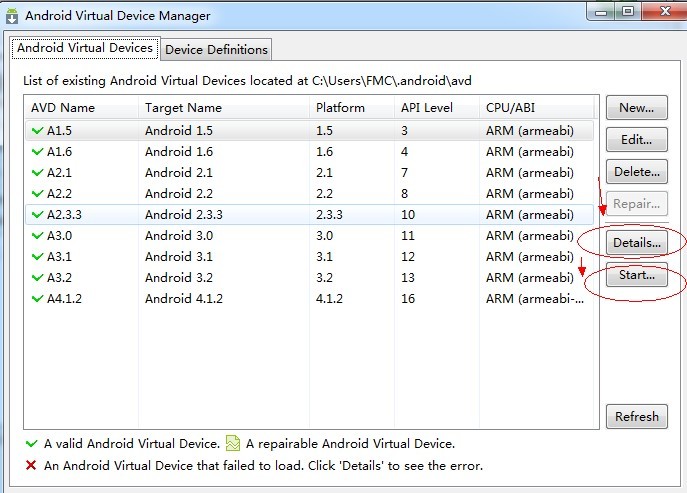Click API level 16 cell
Image resolution: width=687 pixels, height=493 pixels.
tap(408, 299)
